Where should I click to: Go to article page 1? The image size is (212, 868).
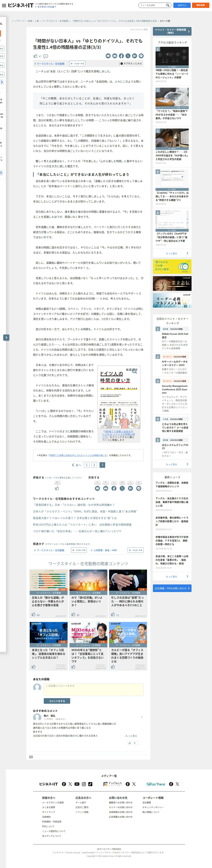[x=86, y=465]
